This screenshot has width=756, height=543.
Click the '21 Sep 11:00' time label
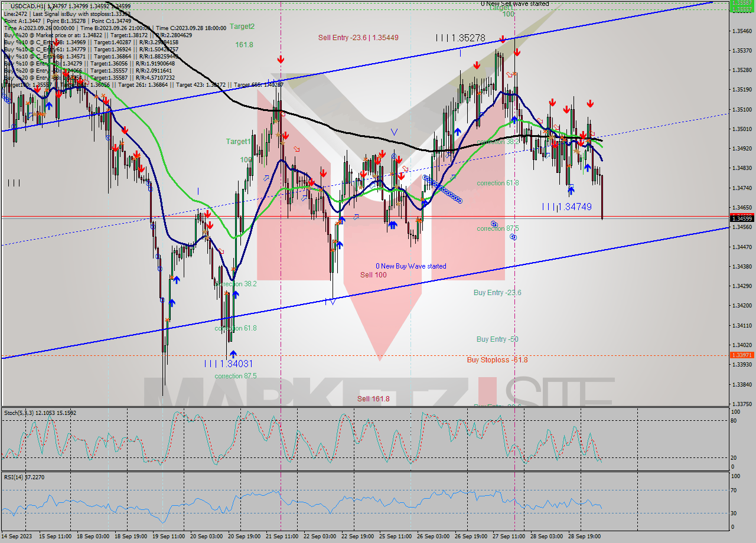(x=282, y=536)
